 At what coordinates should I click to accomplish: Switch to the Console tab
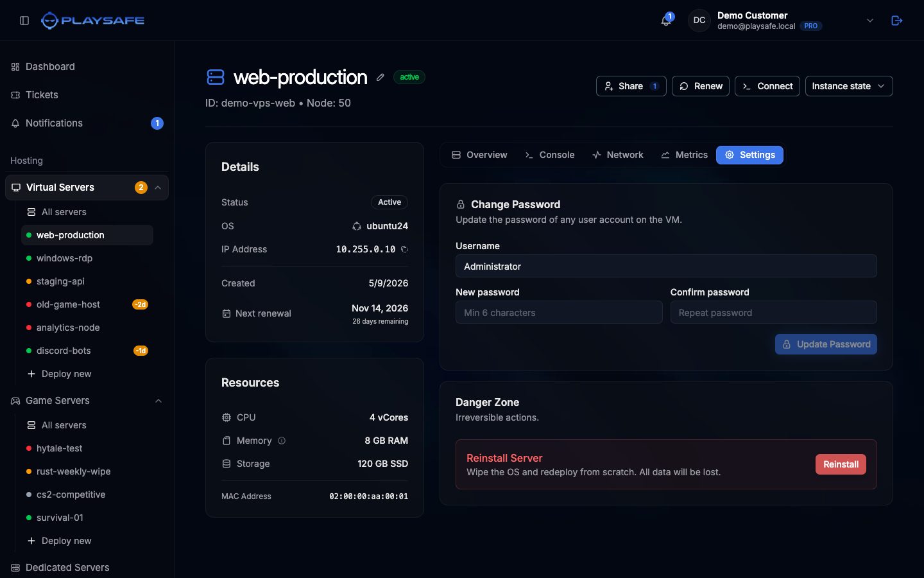(550, 155)
